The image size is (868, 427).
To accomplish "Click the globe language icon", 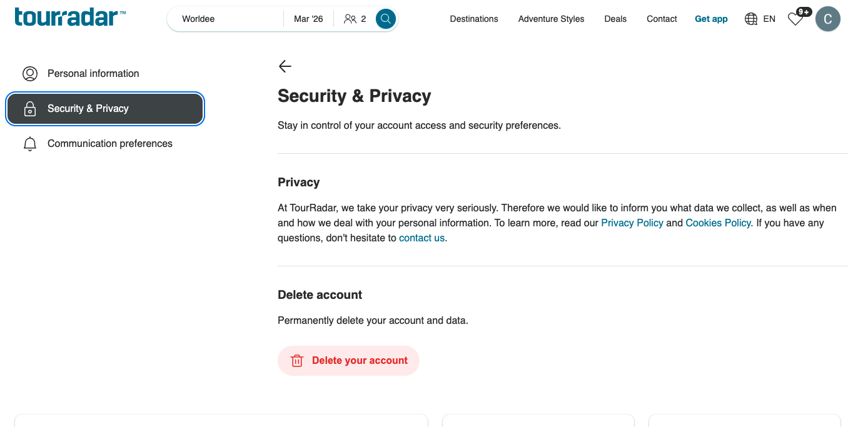I will [x=751, y=19].
